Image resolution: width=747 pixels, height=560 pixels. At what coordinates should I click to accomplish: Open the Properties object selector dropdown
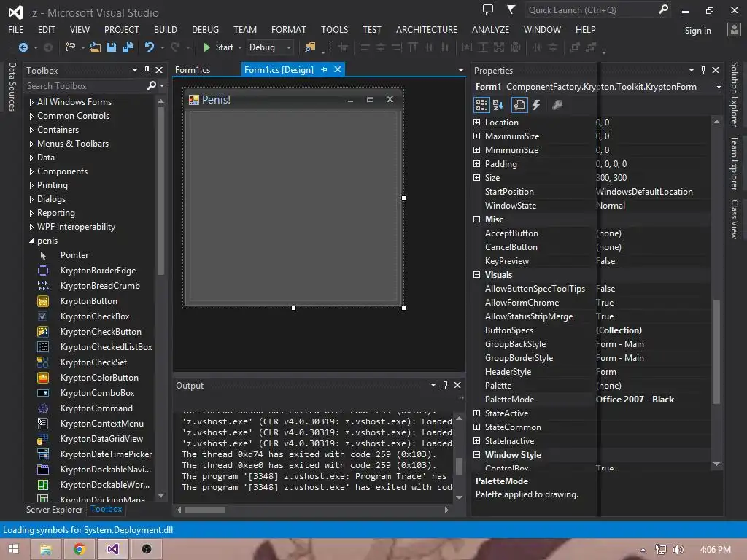tap(719, 87)
